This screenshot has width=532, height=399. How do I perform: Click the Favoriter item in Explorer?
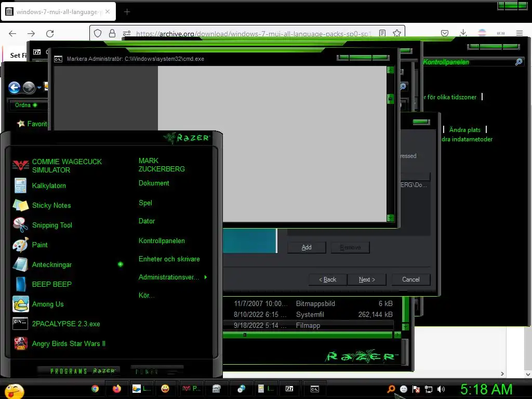coord(32,124)
